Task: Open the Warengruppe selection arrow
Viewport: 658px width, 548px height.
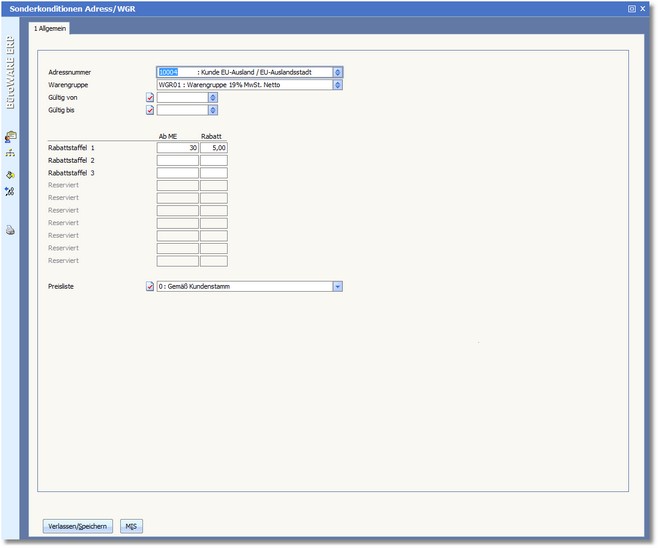Action: pos(338,85)
